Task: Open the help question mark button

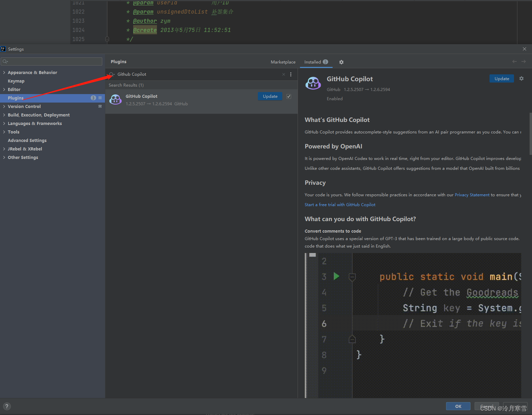Action: (7, 406)
